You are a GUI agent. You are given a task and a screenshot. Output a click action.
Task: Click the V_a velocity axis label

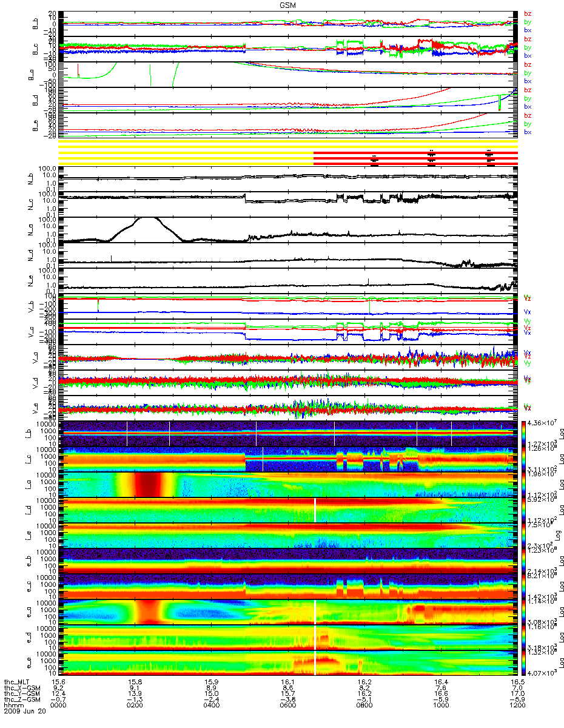(x=36, y=357)
